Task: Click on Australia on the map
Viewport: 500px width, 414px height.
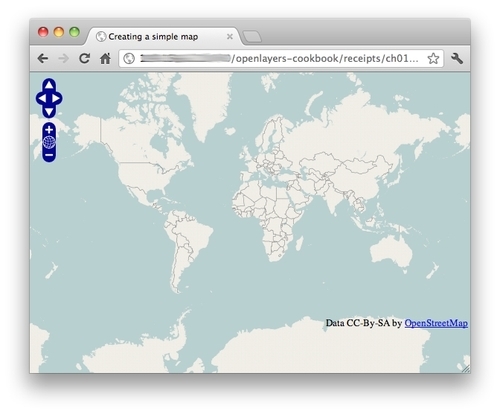Action: (x=391, y=251)
